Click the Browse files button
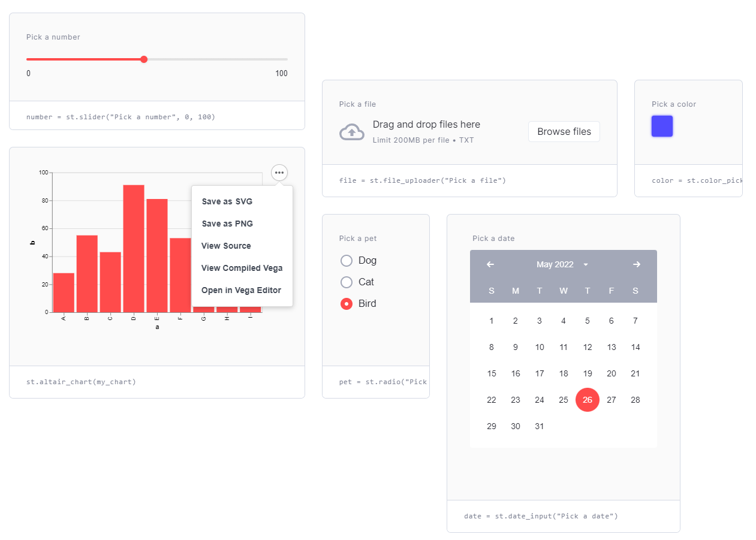 pyautogui.click(x=564, y=132)
